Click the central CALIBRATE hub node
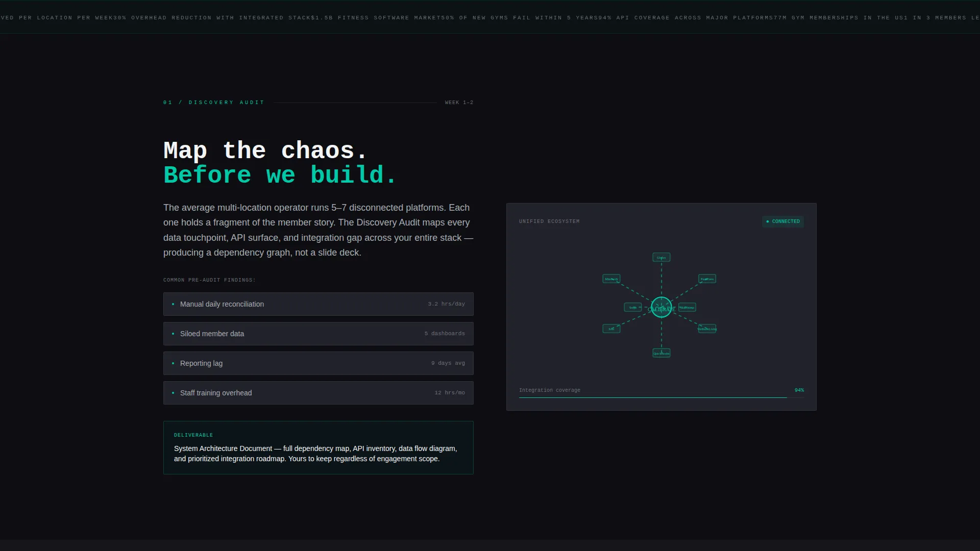The height and width of the screenshot is (551, 980). pos(661,307)
